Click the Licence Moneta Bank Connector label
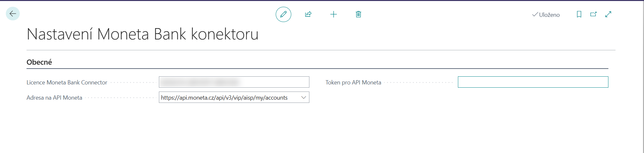 (x=67, y=82)
